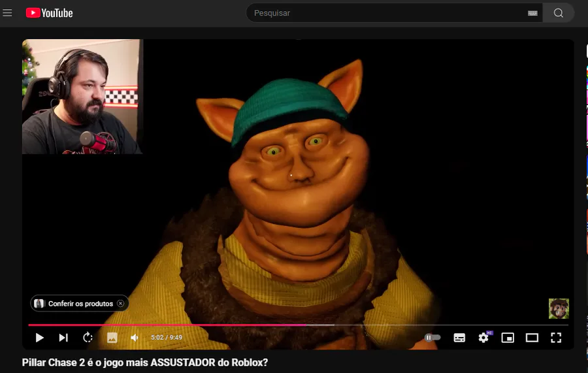Image resolution: width=588 pixels, height=373 pixels.
Task: Click the magnifier search button
Action: tap(559, 13)
